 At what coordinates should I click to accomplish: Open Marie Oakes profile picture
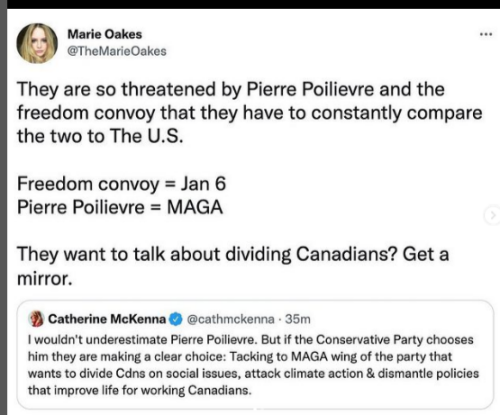click(x=37, y=43)
